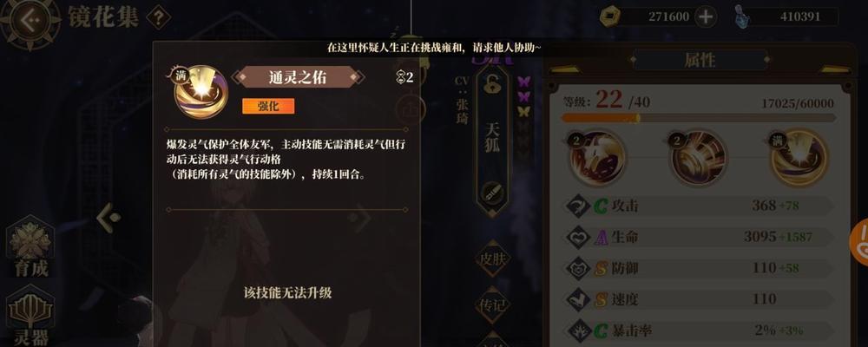Click the level experience progress bar
Screen dimensions: 868x347
point(699,118)
